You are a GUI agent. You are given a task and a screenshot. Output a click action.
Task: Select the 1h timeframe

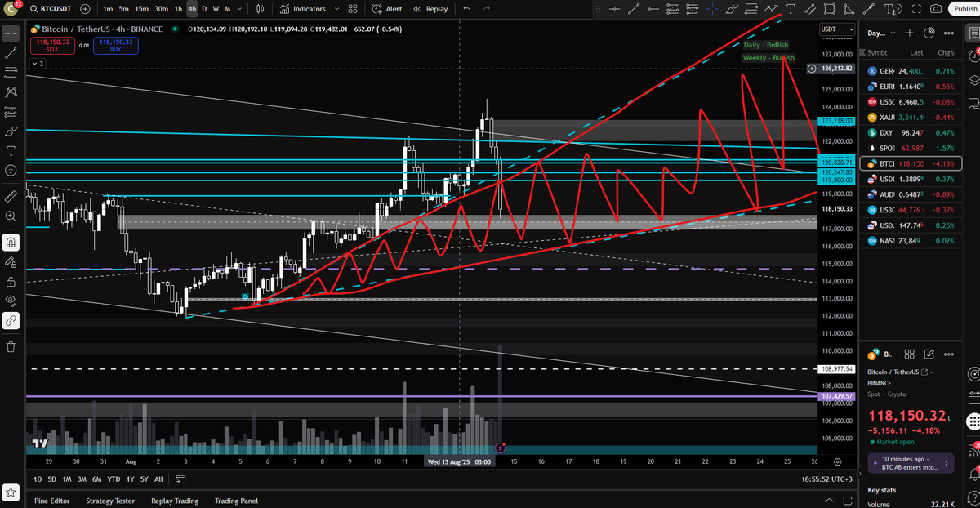click(178, 9)
